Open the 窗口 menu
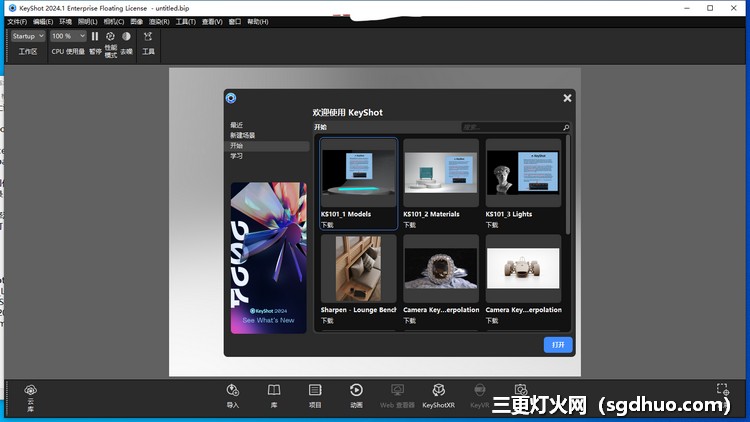Viewport: 750px width, 422px height. pyautogui.click(x=235, y=22)
